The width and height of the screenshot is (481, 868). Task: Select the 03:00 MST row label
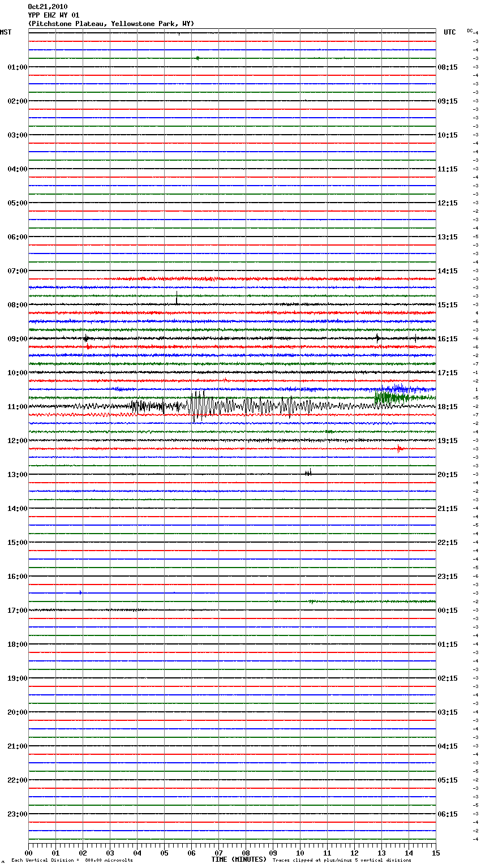click(18, 135)
